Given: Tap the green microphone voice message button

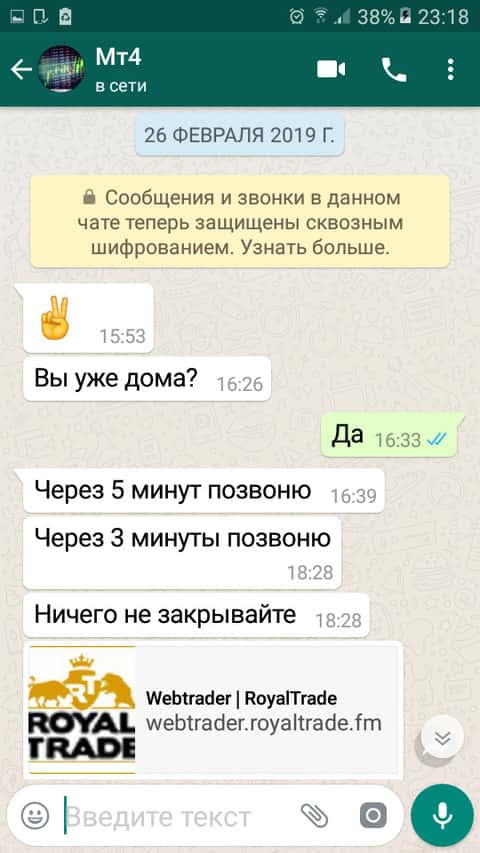Looking at the screenshot, I should click(442, 814).
